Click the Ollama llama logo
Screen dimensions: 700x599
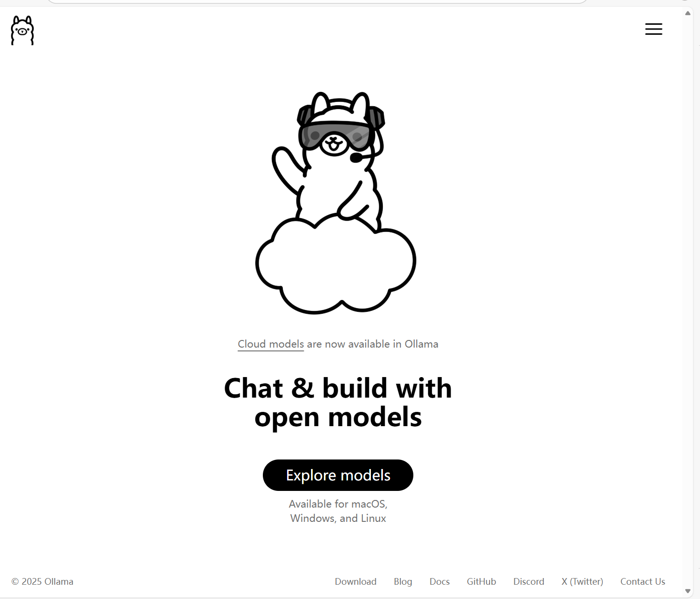click(22, 30)
